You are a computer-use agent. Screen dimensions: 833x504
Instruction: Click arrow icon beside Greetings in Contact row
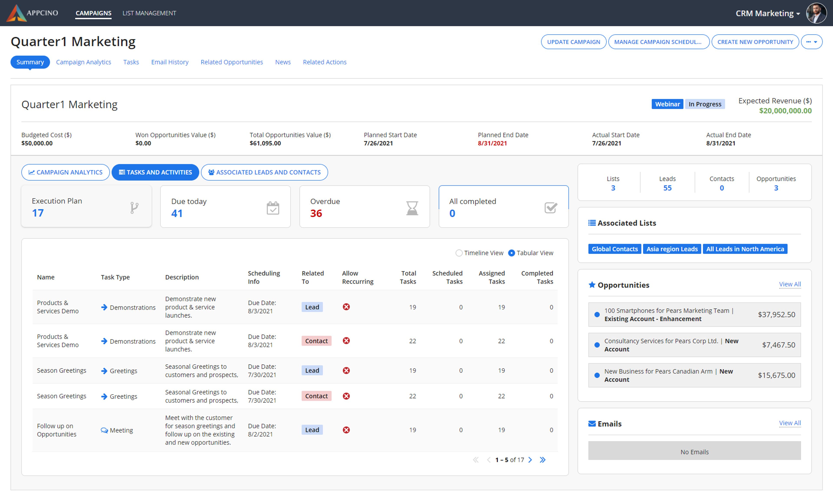click(x=104, y=396)
